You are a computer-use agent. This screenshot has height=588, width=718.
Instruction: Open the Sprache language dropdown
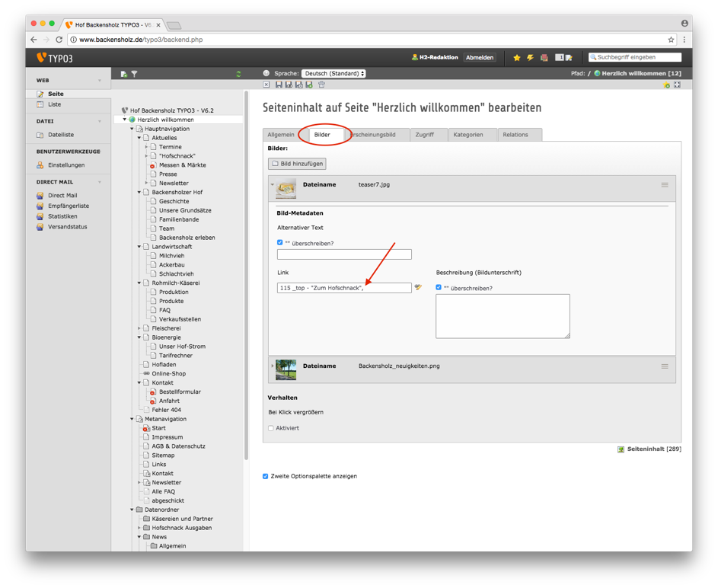[333, 74]
